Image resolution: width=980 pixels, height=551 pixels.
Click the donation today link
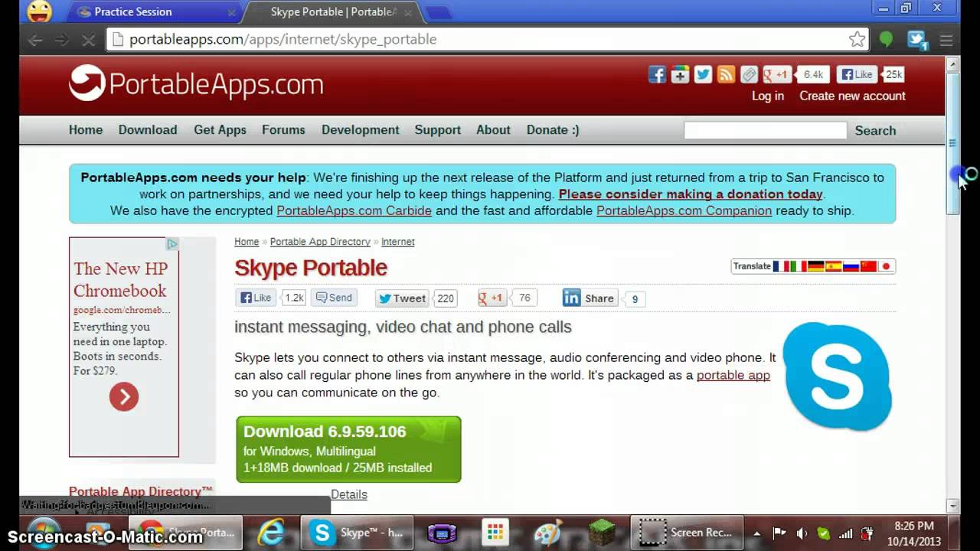coord(691,194)
